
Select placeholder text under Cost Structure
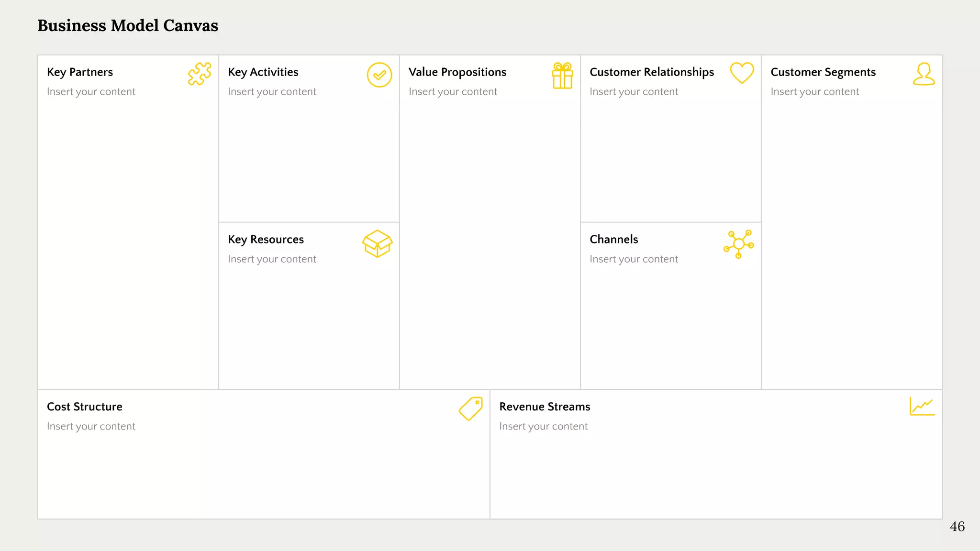coord(91,427)
